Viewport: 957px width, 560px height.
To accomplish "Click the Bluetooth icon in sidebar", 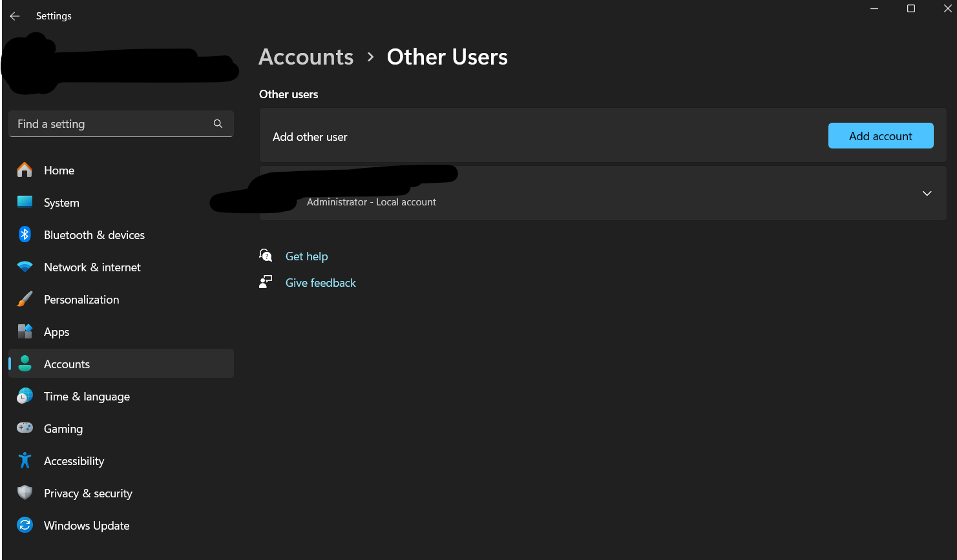I will [25, 234].
